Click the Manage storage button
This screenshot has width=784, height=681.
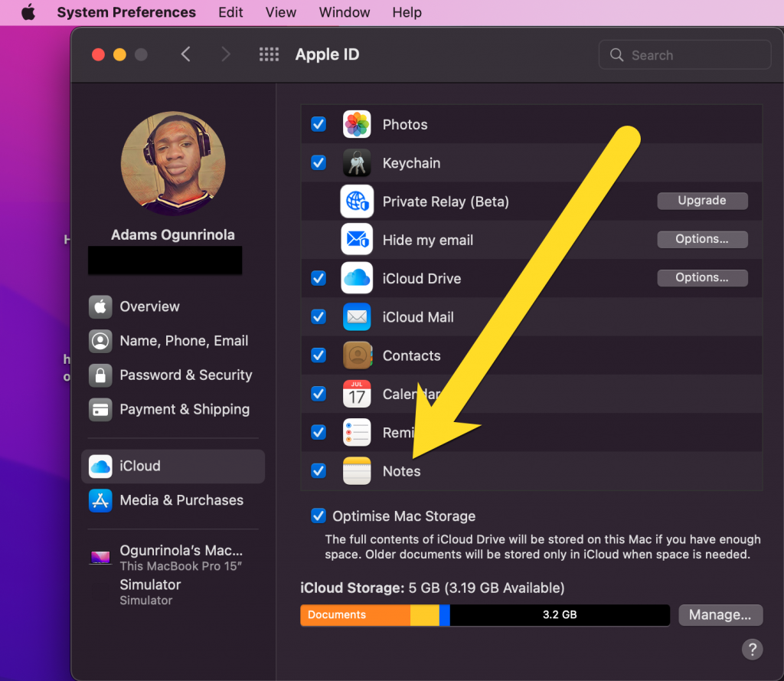(720, 615)
